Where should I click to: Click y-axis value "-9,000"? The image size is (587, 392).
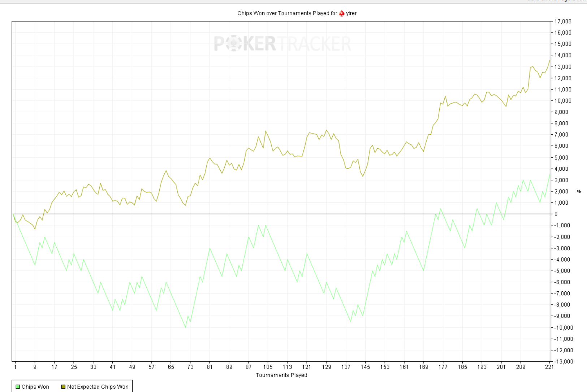[562, 316]
